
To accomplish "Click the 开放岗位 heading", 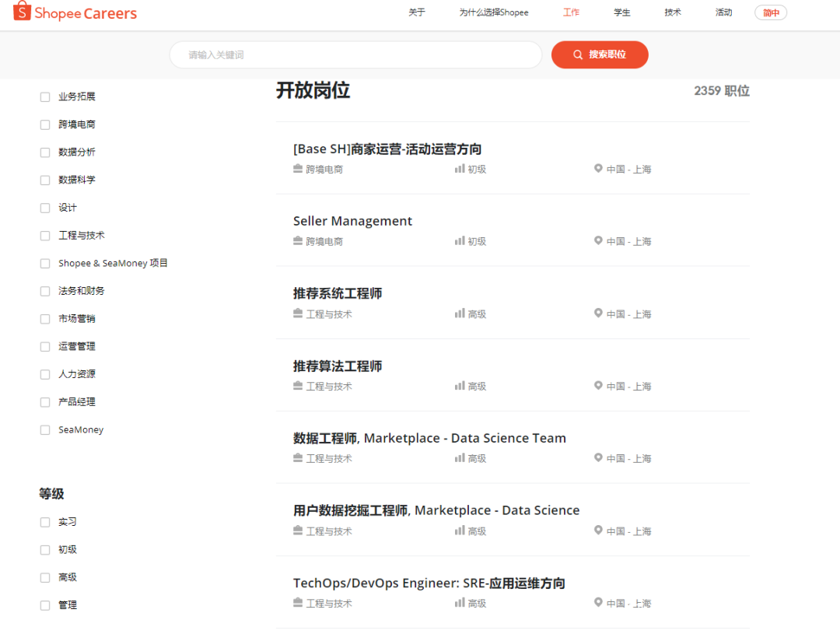I will (x=313, y=90).
